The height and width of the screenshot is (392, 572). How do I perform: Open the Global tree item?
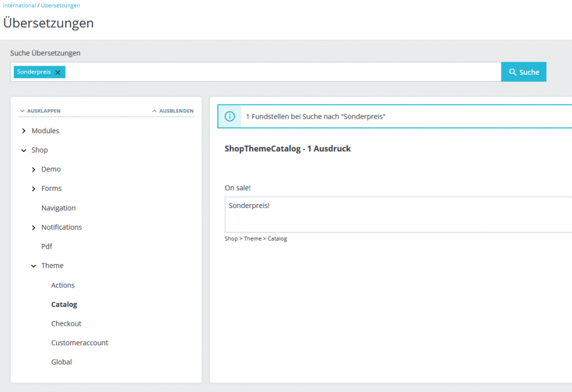[62, 362]
